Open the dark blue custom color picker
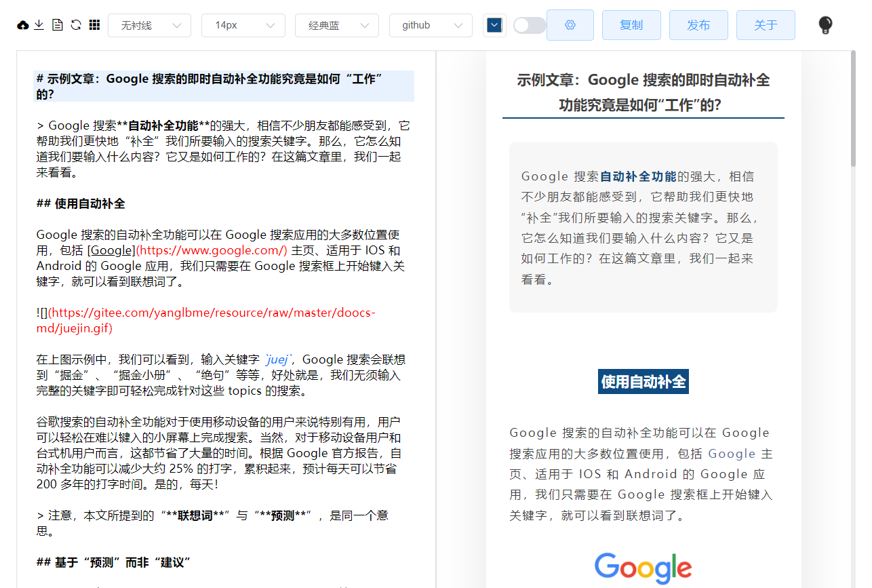This screenshot has height=588, width=872. (x=494, y=25)
